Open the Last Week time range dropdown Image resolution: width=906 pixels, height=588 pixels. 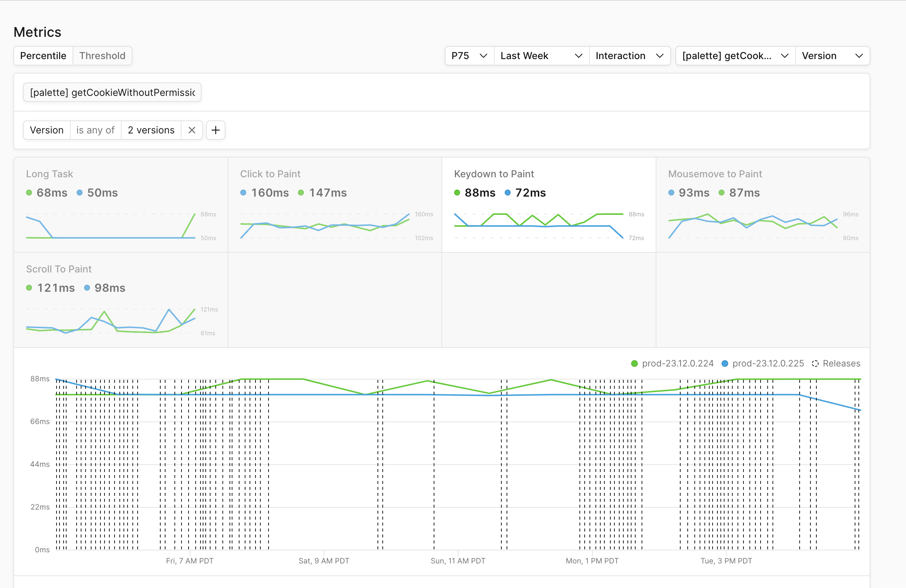541,56
